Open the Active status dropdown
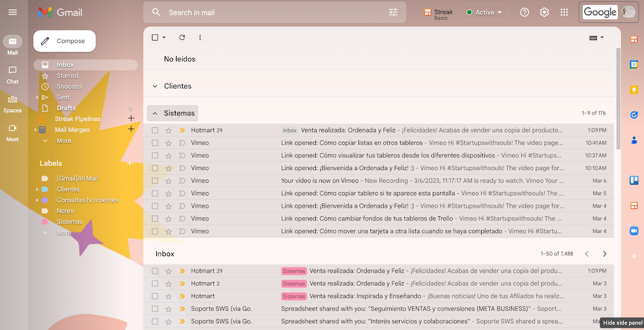The image size is (644, 330). point(485,12)
